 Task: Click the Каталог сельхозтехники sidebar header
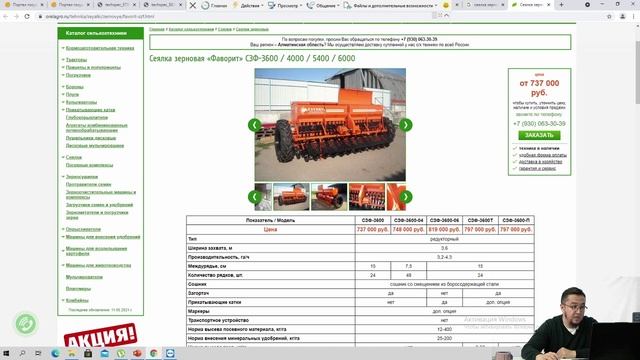coord(100,33)
